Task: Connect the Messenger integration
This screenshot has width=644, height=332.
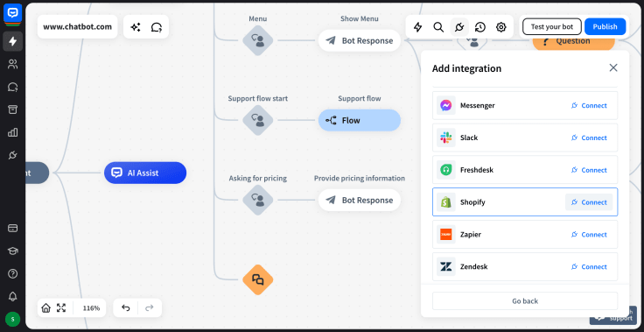Action: pyautogui.click(x=589, y=105)
